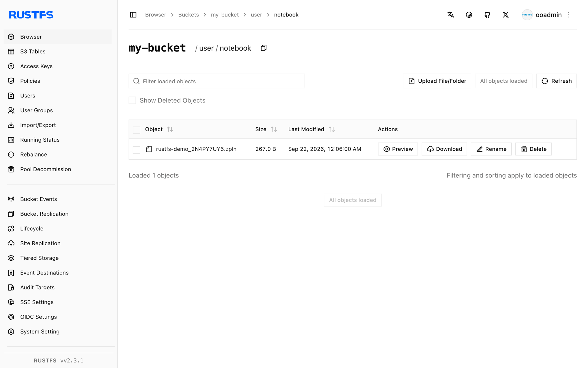The width and height of the screenshot is (588, 368).
Task: Click the file icon for rustfs-demo_2N4PY7UY5.zpln
Action: pos(149,149)
